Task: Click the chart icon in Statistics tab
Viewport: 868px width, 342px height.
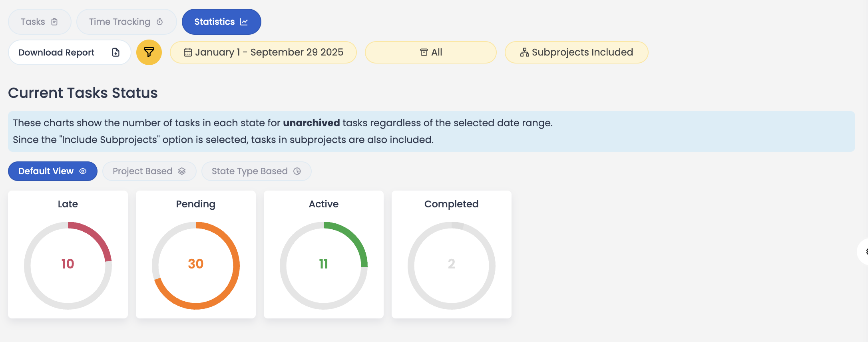Action: click(x=244, y=22)
